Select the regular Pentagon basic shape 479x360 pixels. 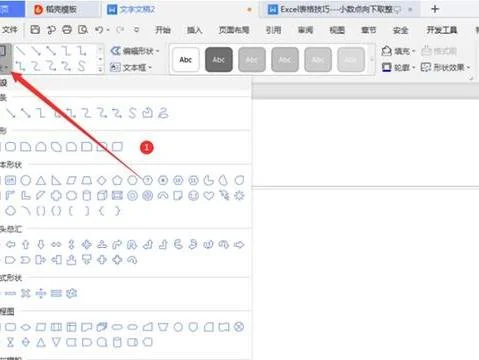pos(117,180)
